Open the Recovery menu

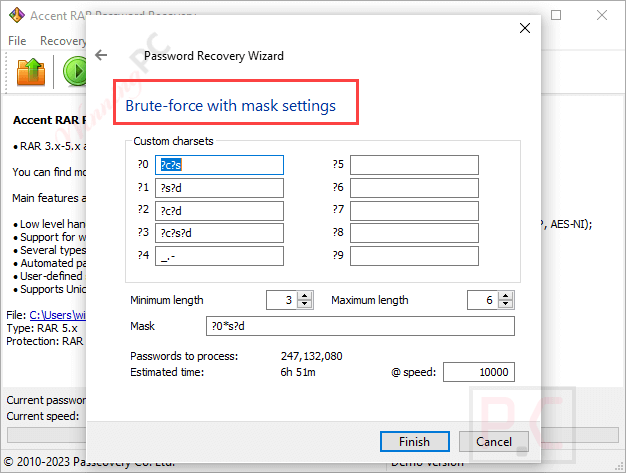click(63, 41)
